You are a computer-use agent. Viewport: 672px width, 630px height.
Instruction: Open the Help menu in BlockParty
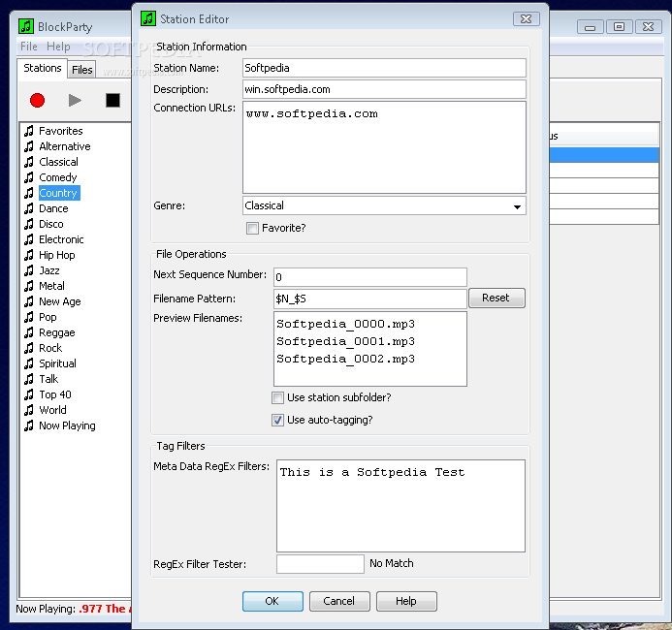pyautogui.click(x=58, y=47)
